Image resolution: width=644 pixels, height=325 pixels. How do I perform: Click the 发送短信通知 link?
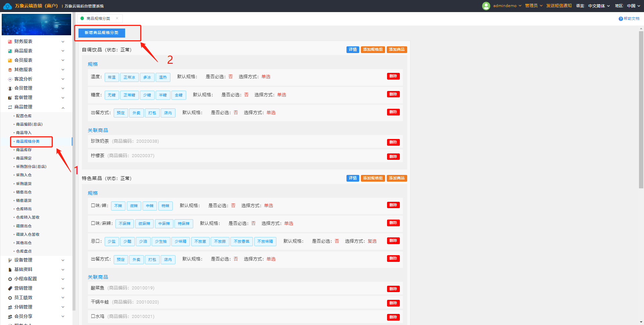coord(559,6)
